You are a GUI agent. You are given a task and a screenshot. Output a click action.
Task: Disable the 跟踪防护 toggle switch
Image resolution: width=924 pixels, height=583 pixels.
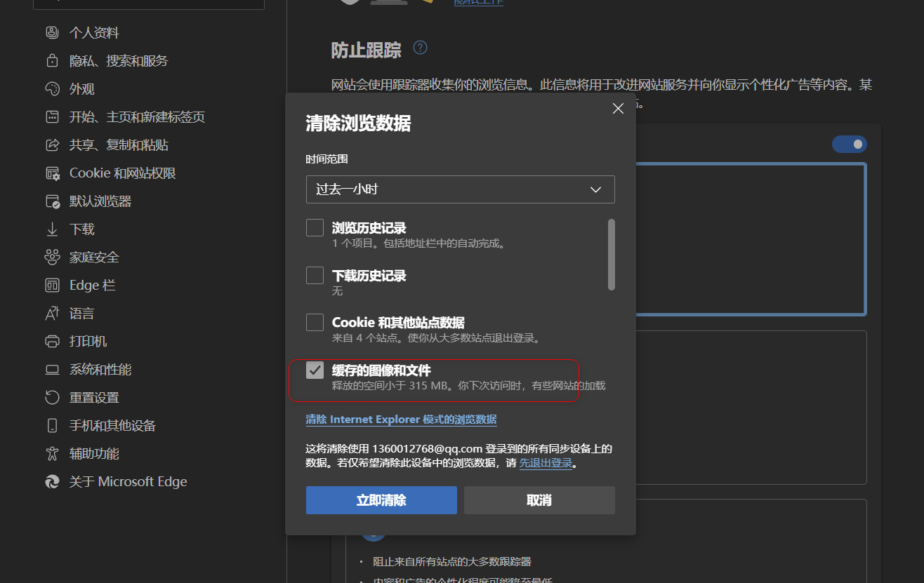coord(850,144)
